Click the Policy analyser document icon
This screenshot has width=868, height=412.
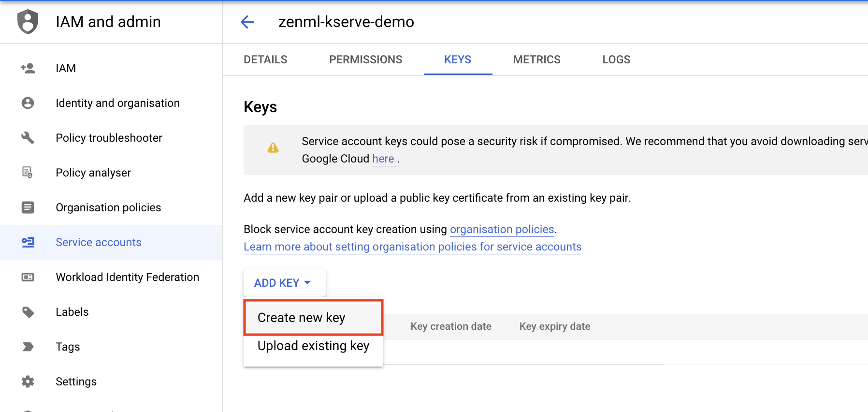coord(28,173)
